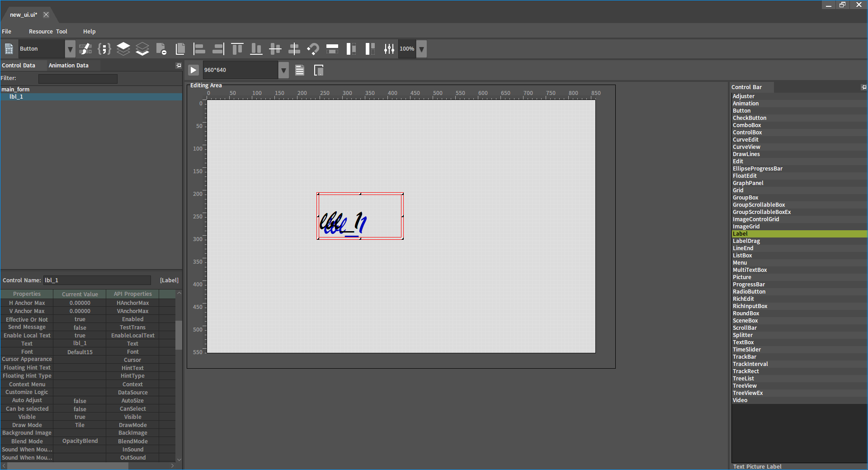Viewport: 868px width, 470px height.
Task: Switch to the Control Data tab
Action: click(x=19, y=66)
